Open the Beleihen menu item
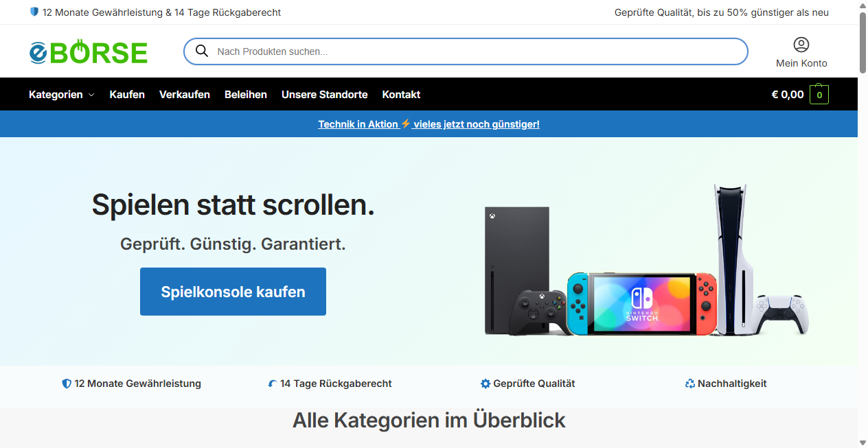 (x=246, y=95)
